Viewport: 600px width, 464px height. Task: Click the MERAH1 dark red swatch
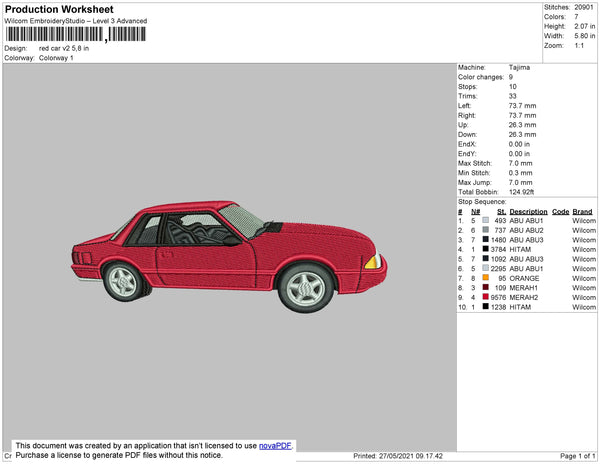[485, 287]
